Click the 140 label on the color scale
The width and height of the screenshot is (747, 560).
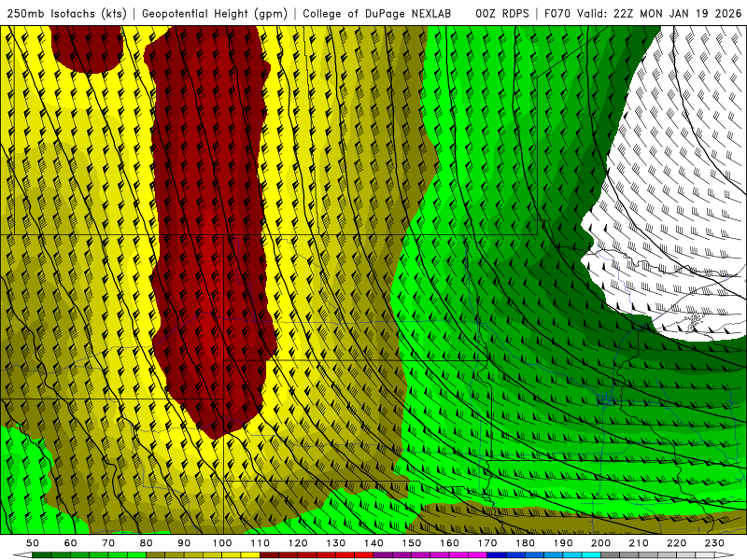(x=373, y=543)
